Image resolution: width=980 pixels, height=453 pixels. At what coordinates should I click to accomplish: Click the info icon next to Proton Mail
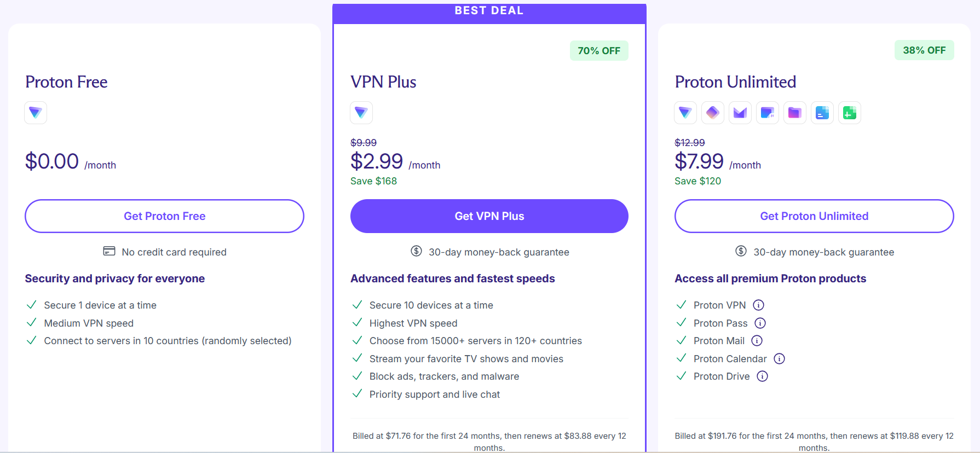[757, 340]
